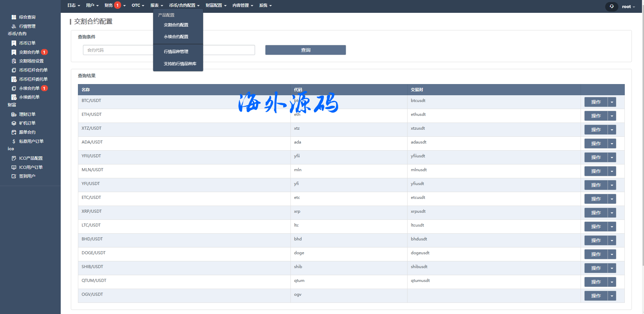Image resolution: width=644 pixels, height=314 pixels.
Task: Click the 操作 button for ETH/USDT row
Action: (596, 116)
